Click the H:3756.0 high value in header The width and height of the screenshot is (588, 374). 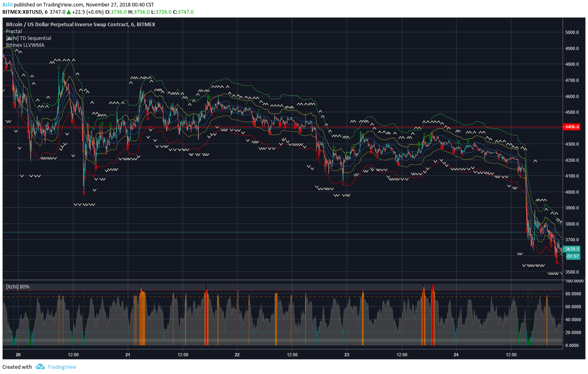[139, 12]
